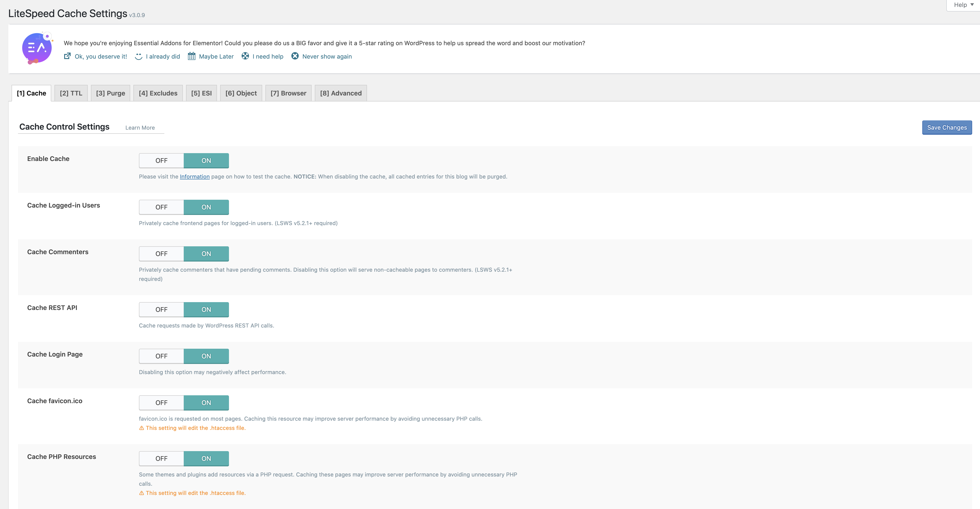
Task: Expand the Help dropdown panel
Action: coord(963,5)
